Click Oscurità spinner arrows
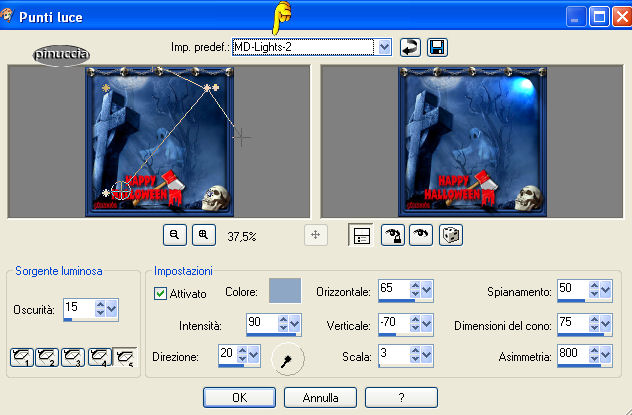The width and height of the screenshot is (632, 415). [x=100, y=309]
